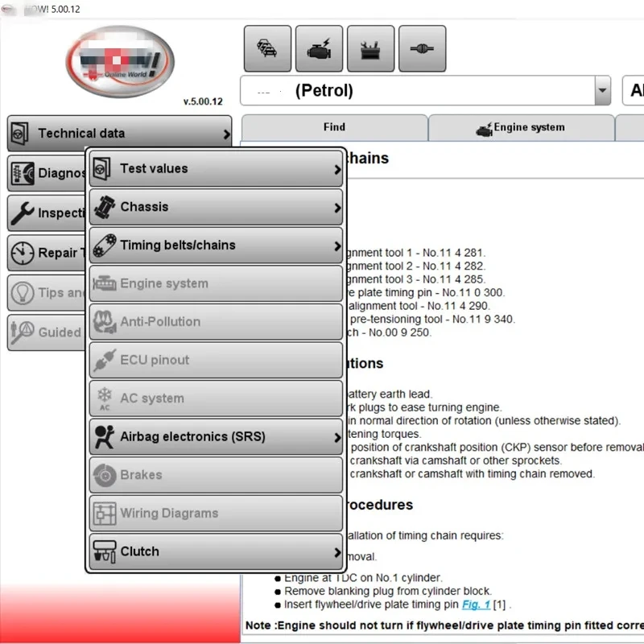
Task: Click the Brakes disc icon
Action: tap(105, 475)
